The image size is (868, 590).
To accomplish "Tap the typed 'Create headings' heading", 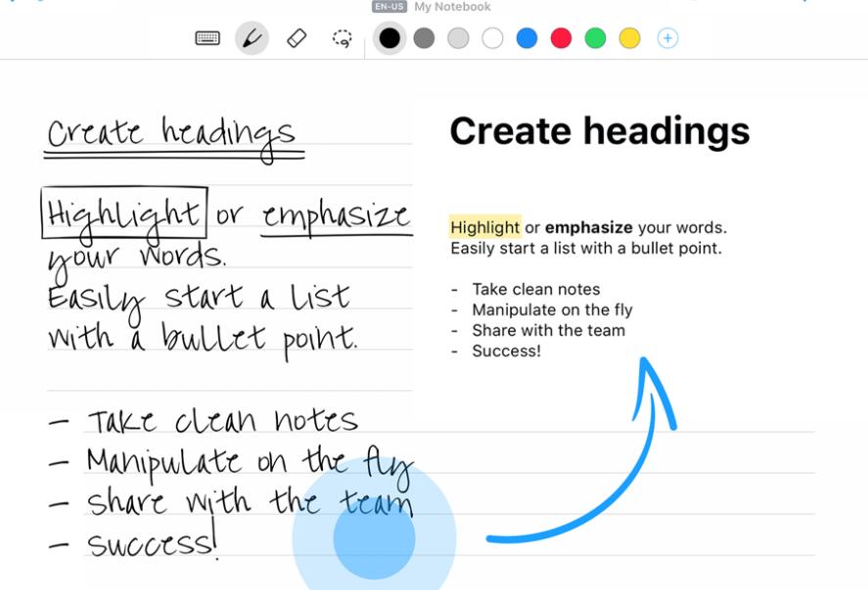I will (600, 132).
